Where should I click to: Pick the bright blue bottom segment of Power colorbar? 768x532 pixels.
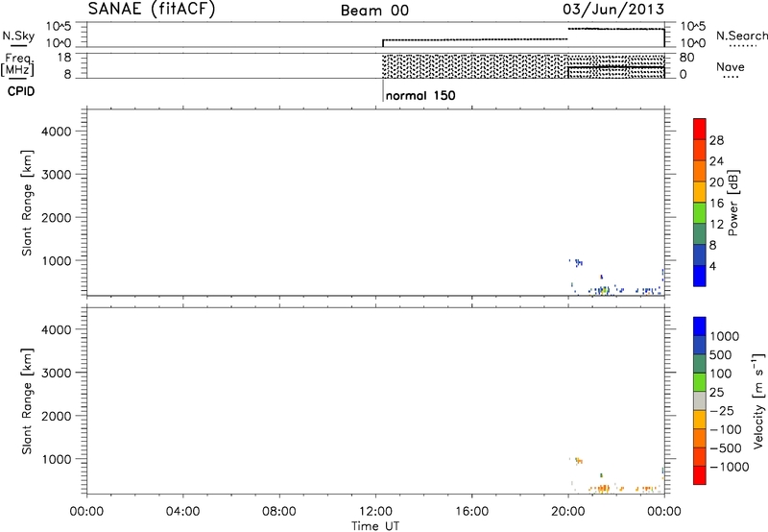(x=699, y=275)
